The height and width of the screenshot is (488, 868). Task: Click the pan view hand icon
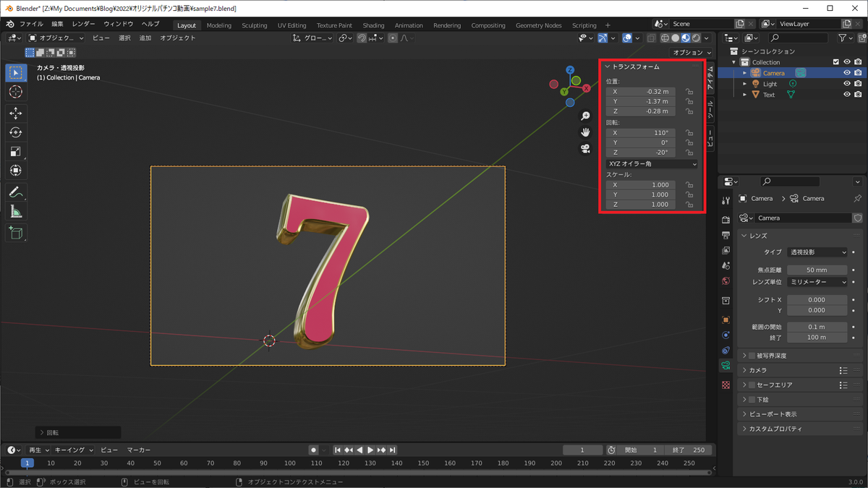(585, 132)
